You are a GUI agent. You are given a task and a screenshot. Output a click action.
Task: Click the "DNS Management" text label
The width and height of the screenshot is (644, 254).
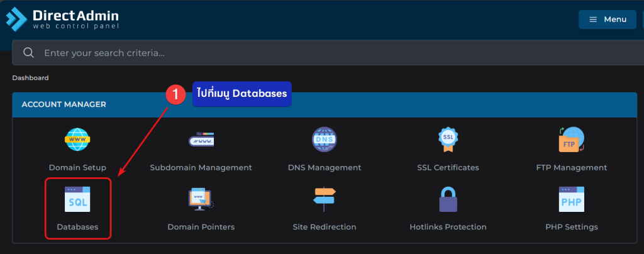coord(325,168)
